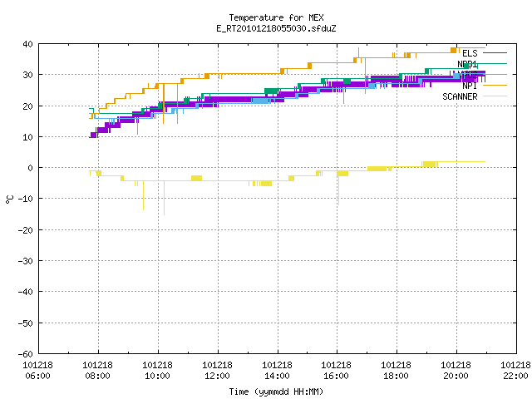Click the SCANNER legend label
This screenshot has width=532, height=399.
(460, 96)
